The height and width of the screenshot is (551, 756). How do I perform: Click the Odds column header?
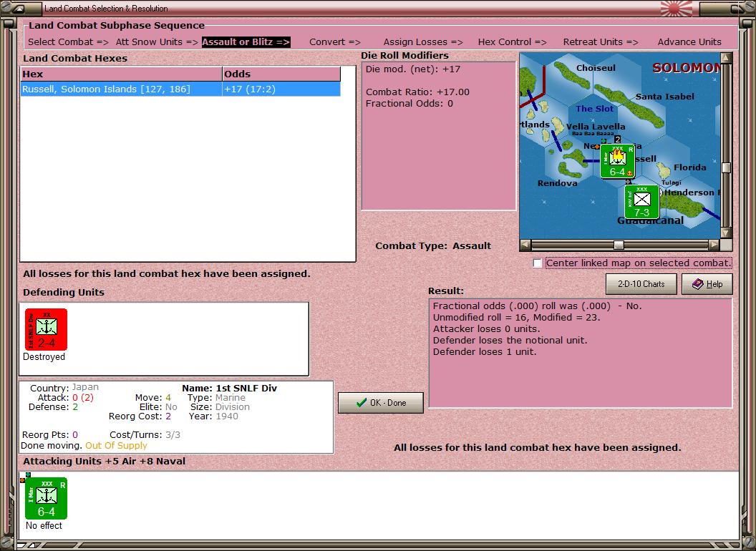coord(281,74)
